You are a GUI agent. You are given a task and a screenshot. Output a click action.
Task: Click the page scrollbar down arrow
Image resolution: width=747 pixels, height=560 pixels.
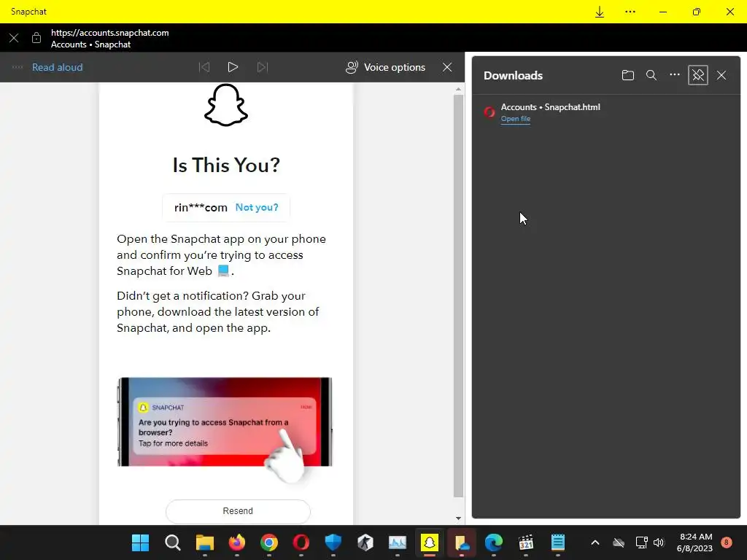[x=458, y=518]
